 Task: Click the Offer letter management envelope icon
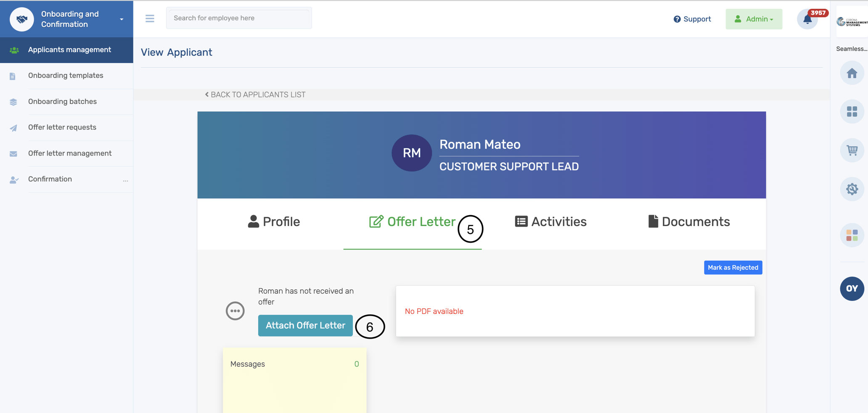13,154
